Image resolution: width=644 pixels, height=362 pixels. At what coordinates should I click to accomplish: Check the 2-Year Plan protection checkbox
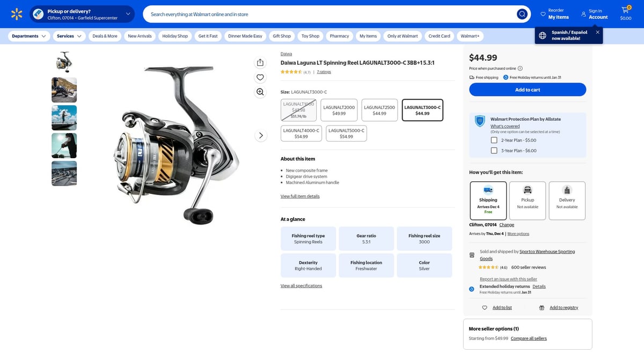(x=494, y=140)
